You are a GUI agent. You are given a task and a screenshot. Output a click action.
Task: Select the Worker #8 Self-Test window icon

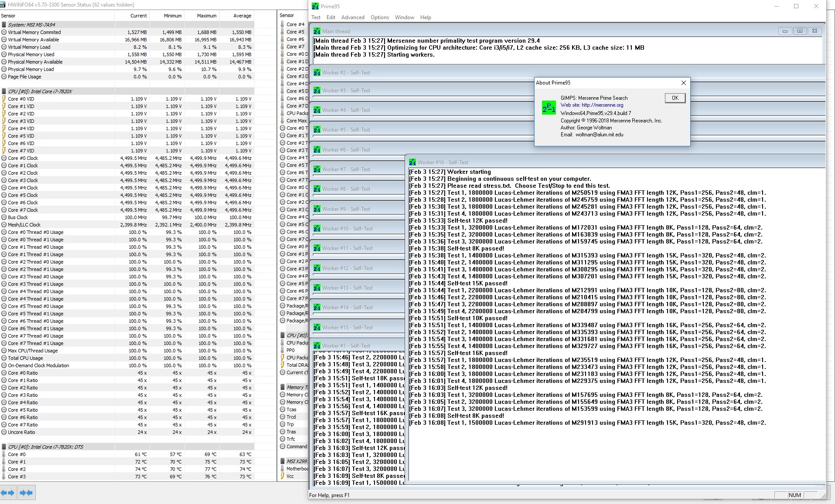point(317,189)
